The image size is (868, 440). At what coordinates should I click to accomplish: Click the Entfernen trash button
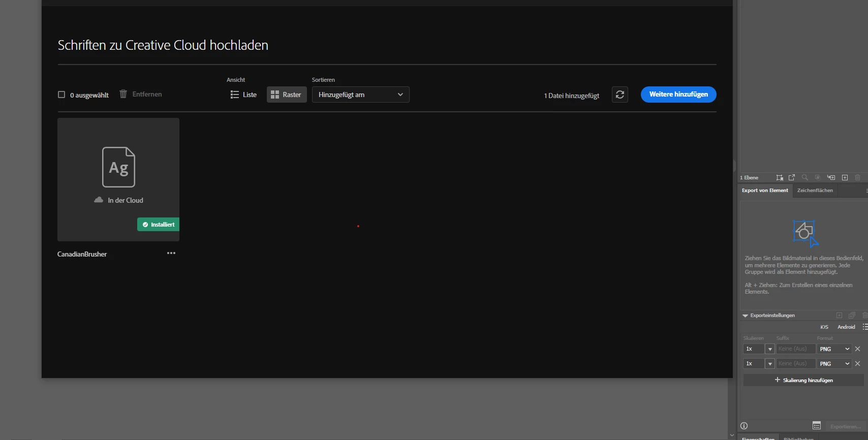click(141, 94)
